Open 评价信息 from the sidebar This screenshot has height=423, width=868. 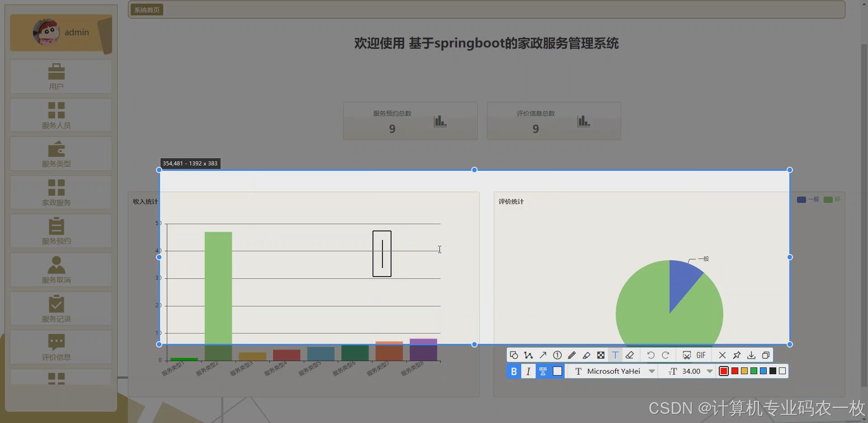point(60,347)
